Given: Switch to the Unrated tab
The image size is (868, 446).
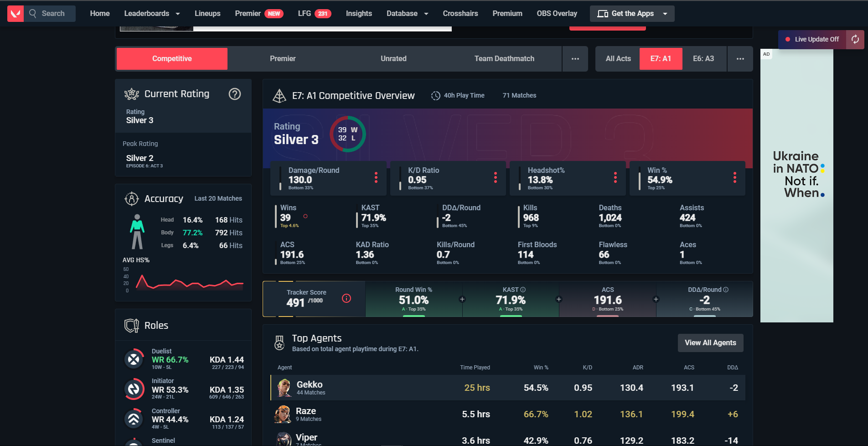Looking at the screenshot, I should (393, 59).
